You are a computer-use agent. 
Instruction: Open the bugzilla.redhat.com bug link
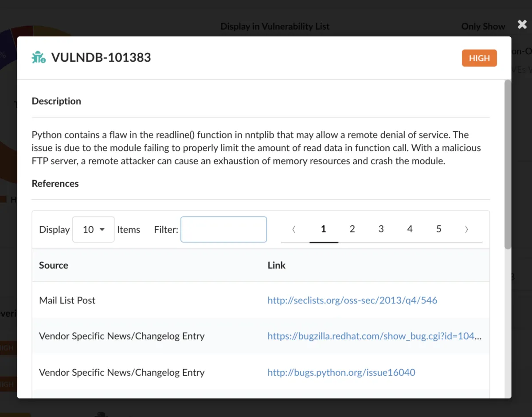pos(374,336)
